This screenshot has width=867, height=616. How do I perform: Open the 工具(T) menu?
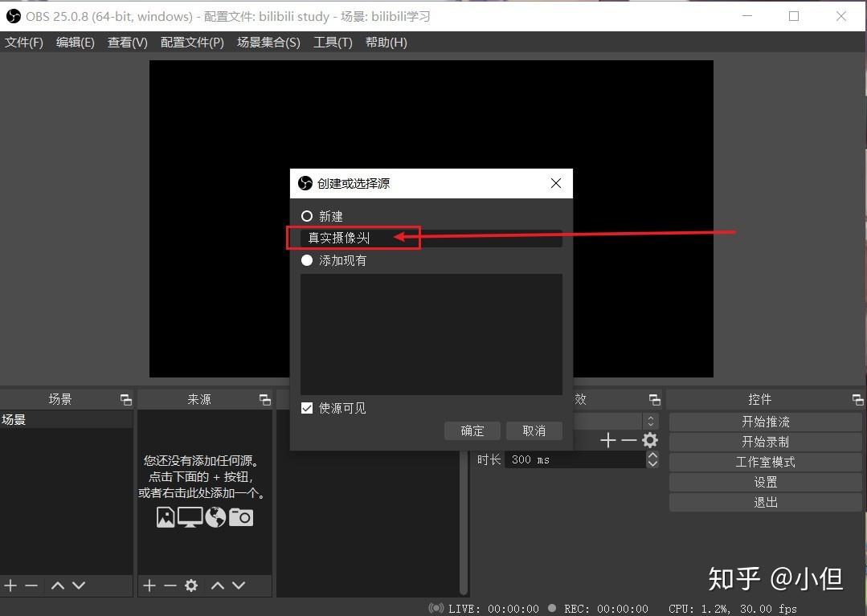332,42
